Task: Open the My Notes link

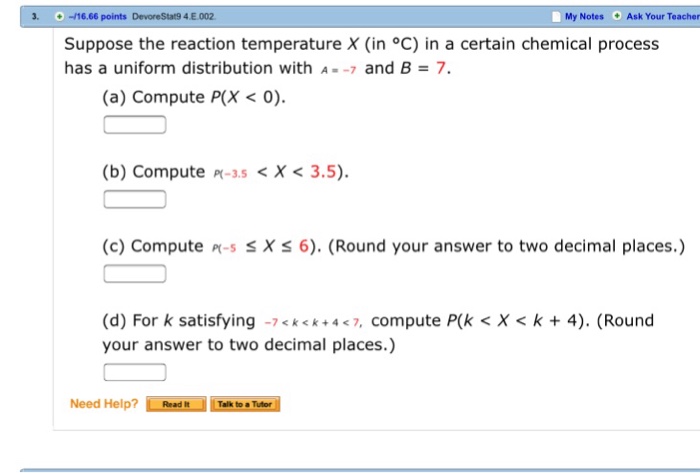Action: [x=584, y=17]
